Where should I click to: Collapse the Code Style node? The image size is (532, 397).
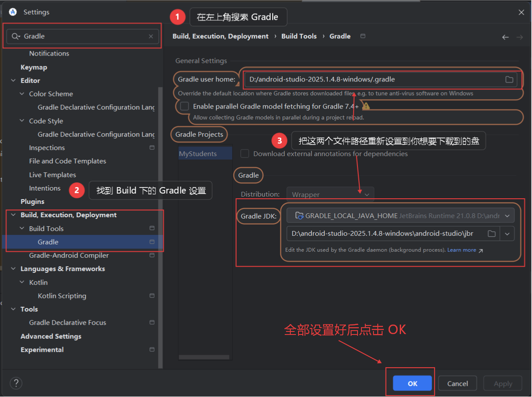click(x=22, y=121)
